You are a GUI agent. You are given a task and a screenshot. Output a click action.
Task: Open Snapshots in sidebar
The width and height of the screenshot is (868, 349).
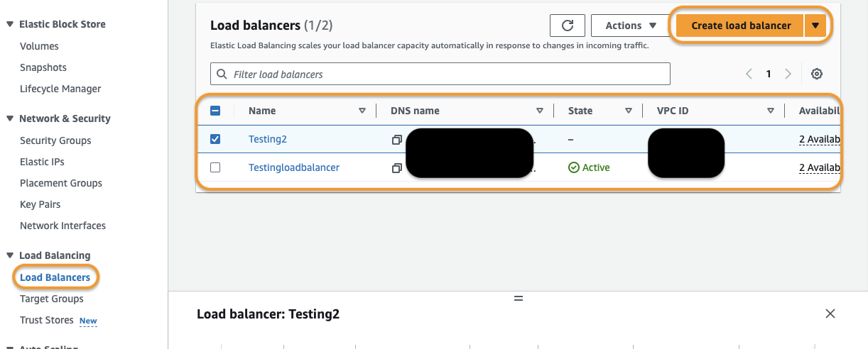43,67
